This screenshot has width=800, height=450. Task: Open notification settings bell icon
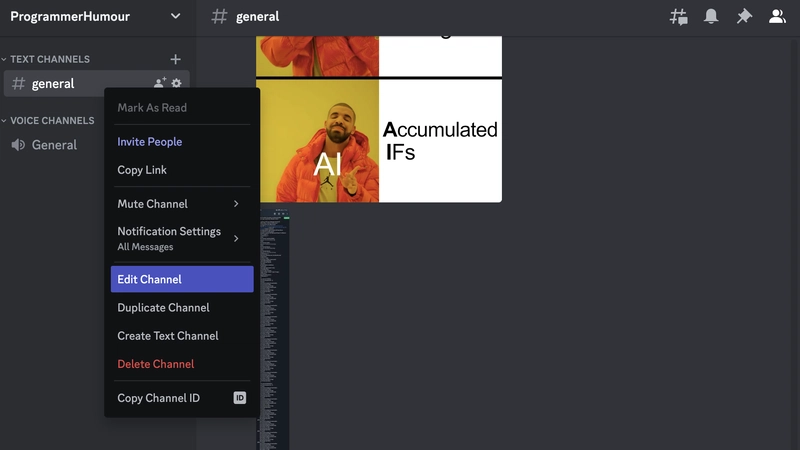711,16
